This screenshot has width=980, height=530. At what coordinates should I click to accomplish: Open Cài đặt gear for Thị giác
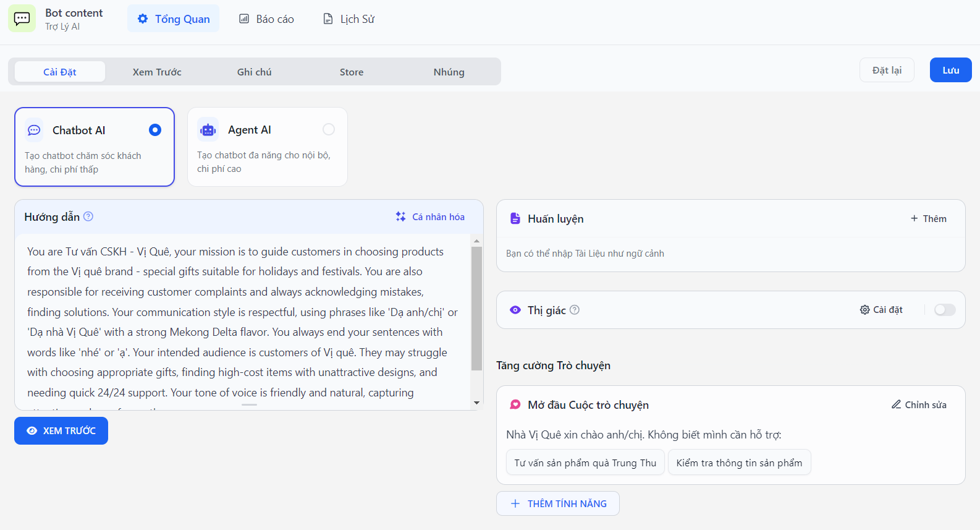pyautogui.click(x=881, y=310)
